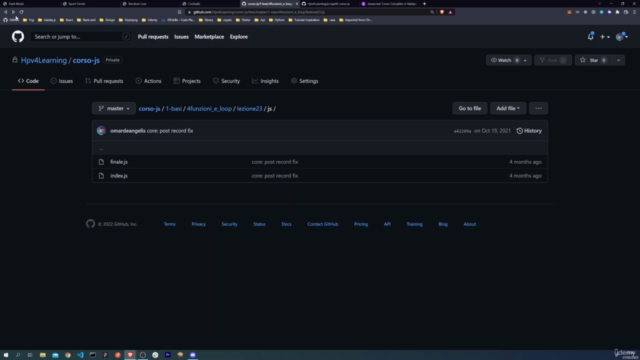Click the browser back arrow
640x360 pixels.
pyautogui.click(x=5, y=12)
